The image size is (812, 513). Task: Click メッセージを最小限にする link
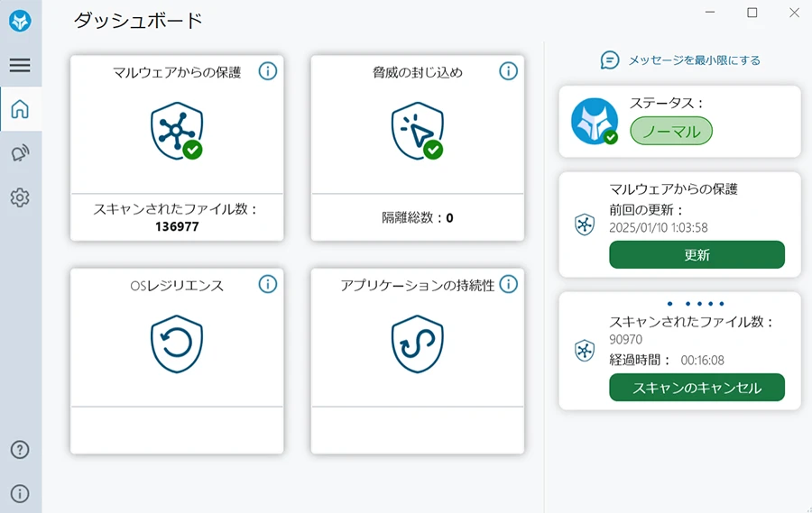pyautogui.click(x=680, y=60)
